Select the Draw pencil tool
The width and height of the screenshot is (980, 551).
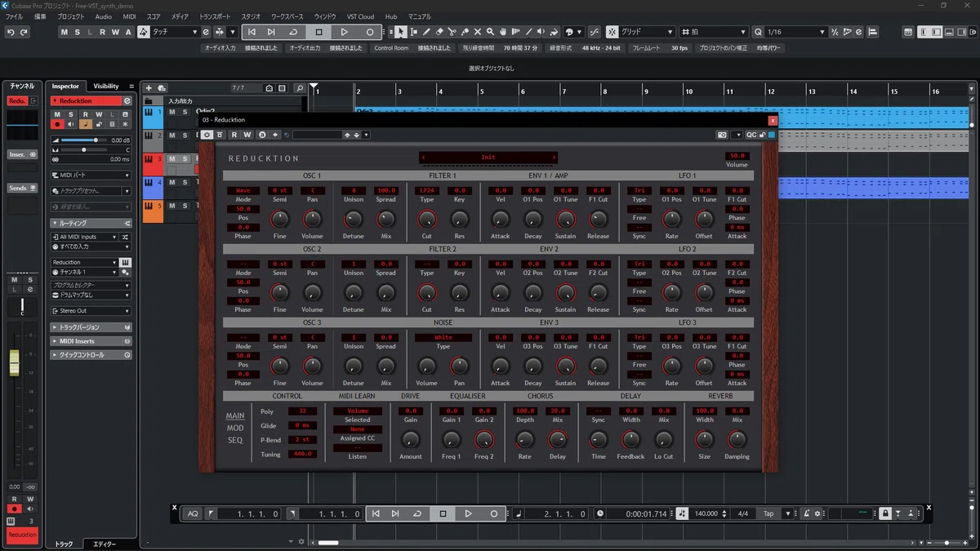tap(426, 32)
